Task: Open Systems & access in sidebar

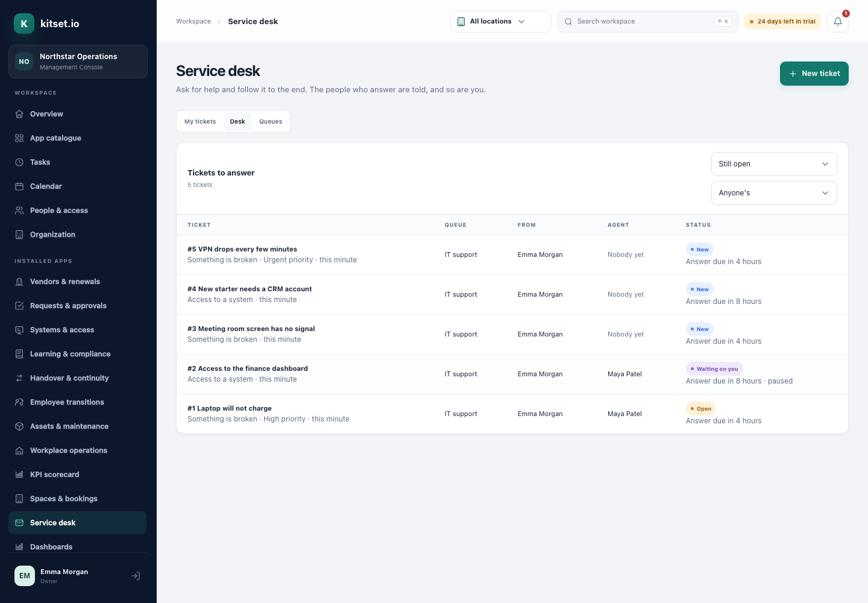Action: tap(77, 330)
